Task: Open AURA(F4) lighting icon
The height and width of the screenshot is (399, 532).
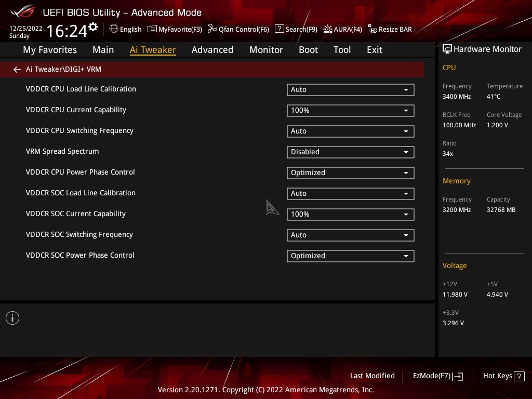Action: (327, 29)
